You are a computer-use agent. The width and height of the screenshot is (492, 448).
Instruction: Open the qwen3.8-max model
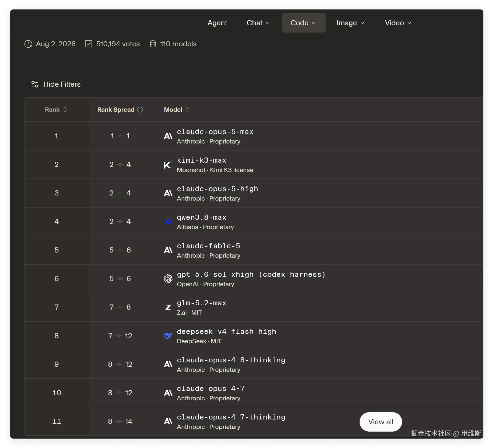tap(201, 217)
